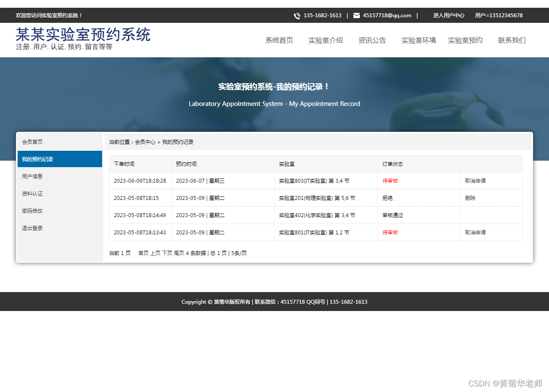The image size is (549, 392).
Task: Select 我的预约记录 sidebar entry
Action: pyautogui.click(x=37, y=159)
